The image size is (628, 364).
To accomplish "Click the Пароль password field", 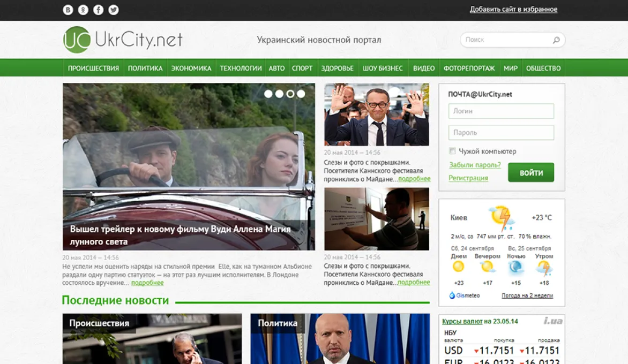I will click(x=501, y=132).
